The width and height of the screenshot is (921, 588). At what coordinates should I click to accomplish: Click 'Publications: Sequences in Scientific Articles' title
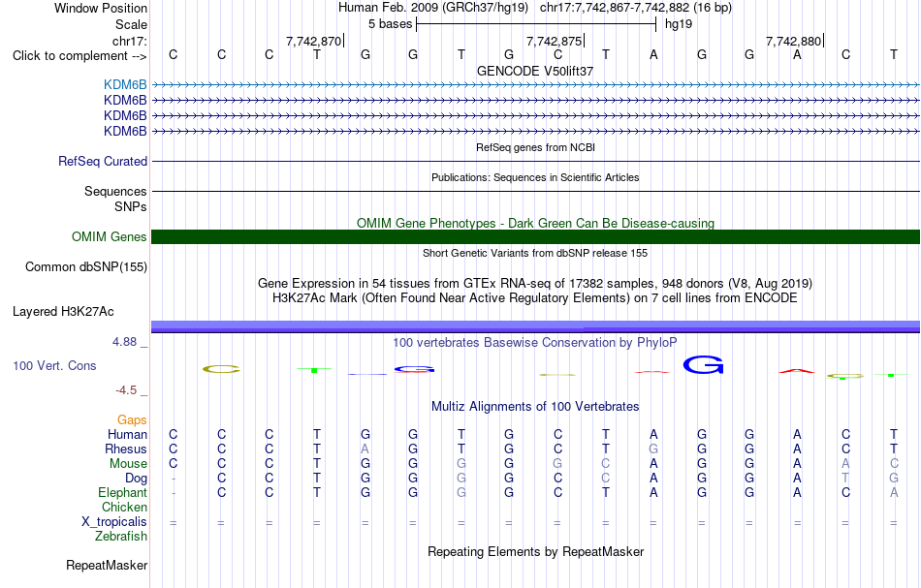535,177
